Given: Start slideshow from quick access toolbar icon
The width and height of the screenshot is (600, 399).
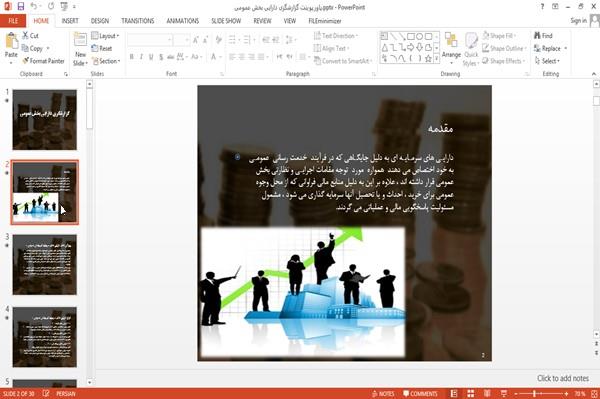Looking at the screenshot, I should pyautogui.click(x=64, y=6).
